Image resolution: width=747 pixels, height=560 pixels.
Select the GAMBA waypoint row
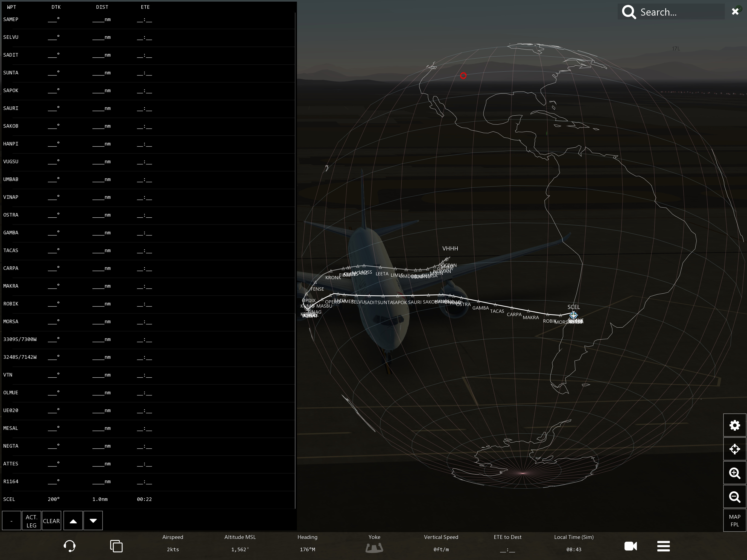(78, 233)
